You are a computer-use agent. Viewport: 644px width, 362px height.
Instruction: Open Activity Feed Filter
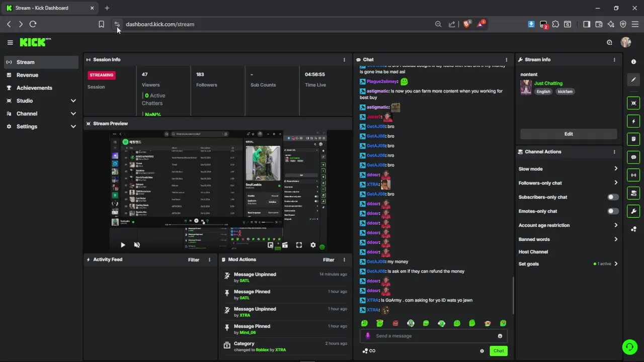tap(194, 260)
